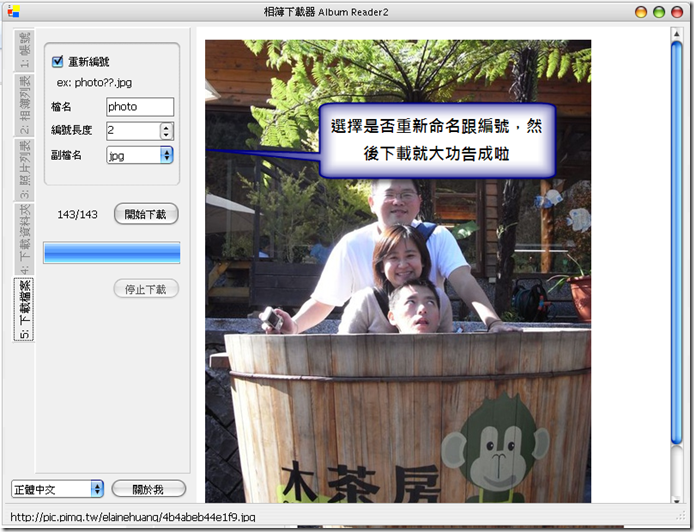Click the vertical scrollbar thumb
This screenshot has width=694, height=532.
click(x=676, y=243)
